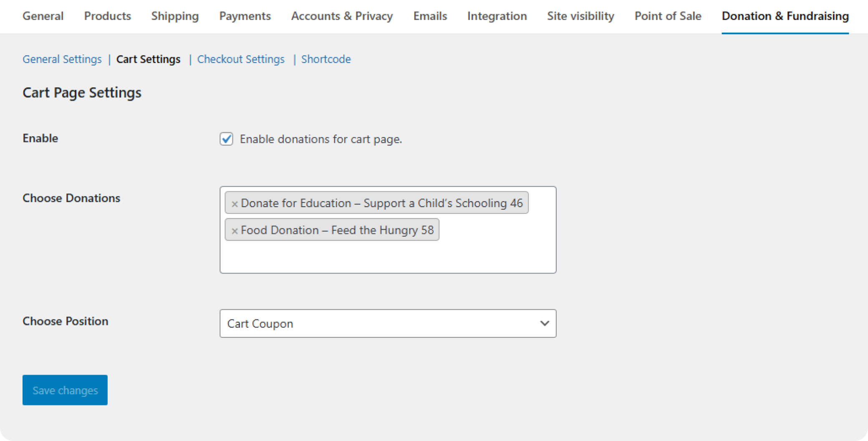
Task: Open the Integration tab
Action: click(x=497, y=16)
